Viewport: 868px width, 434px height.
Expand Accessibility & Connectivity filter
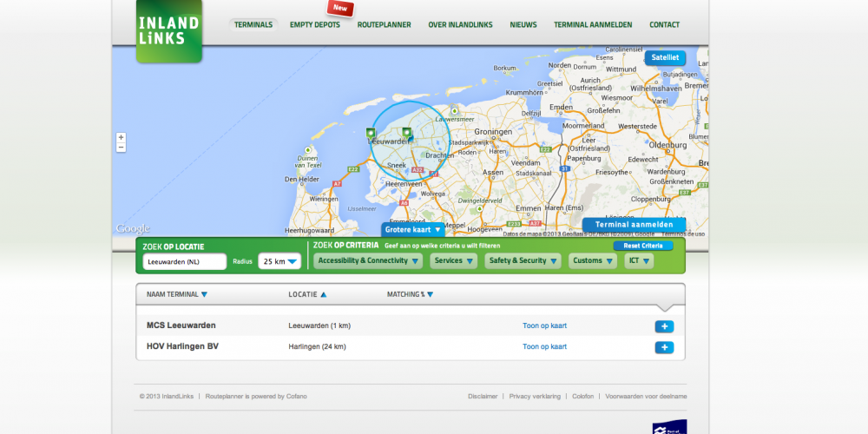pos(367,260)
